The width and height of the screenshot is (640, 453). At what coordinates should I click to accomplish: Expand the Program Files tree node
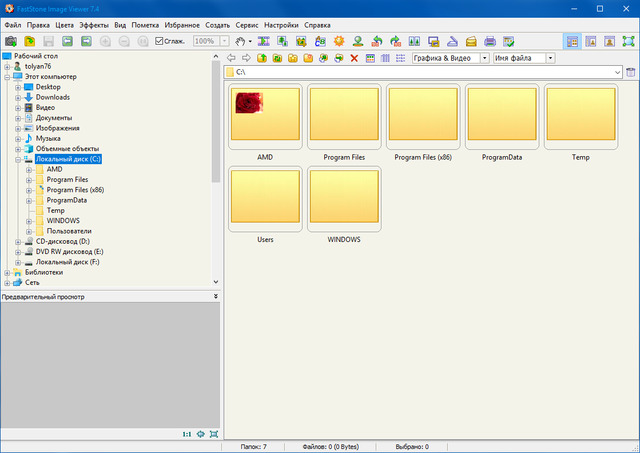tap(30, 179)
